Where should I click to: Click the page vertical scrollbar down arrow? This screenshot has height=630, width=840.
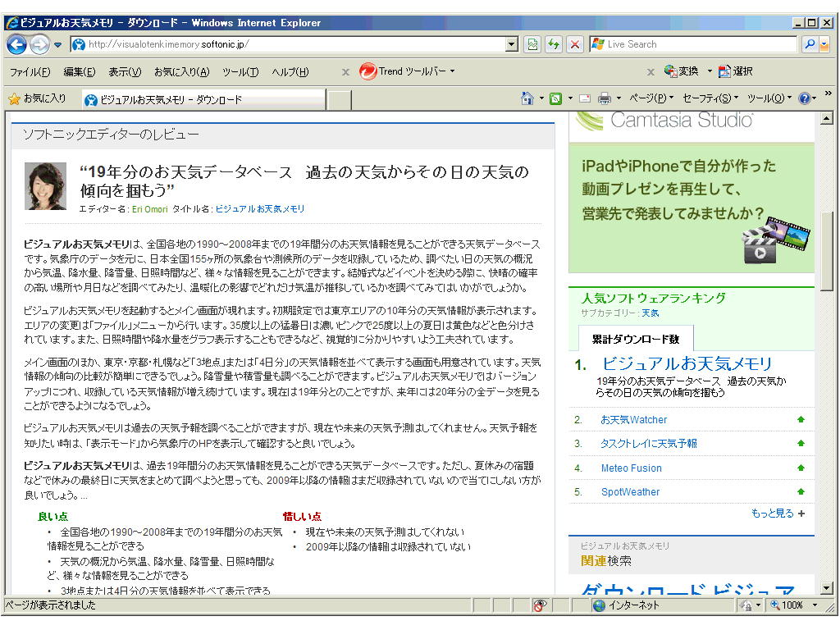pos(827,587)
